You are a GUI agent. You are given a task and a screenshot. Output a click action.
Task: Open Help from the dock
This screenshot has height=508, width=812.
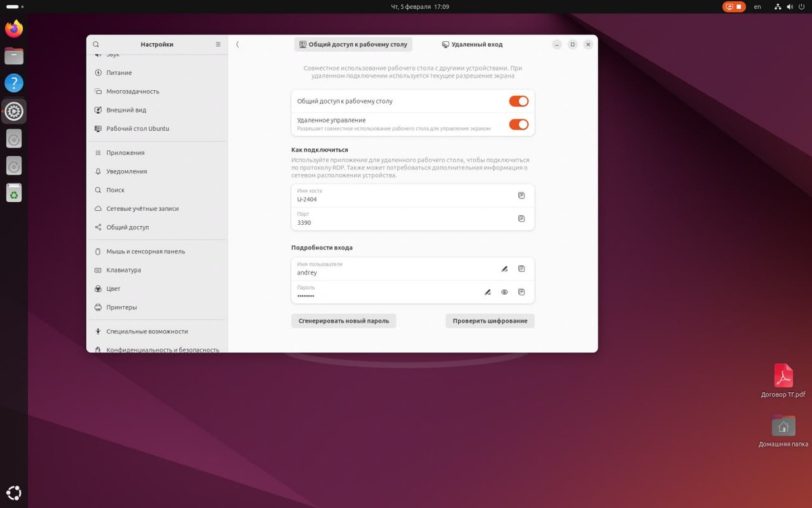(14, 83)
